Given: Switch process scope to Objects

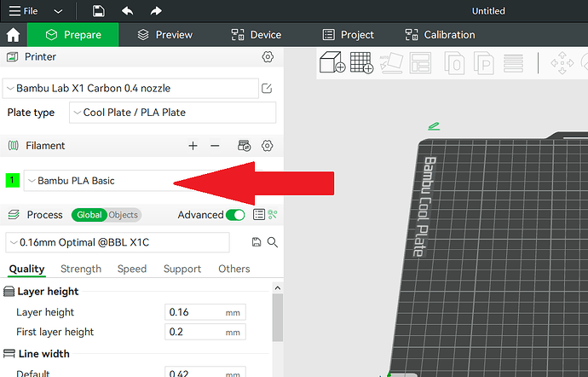Looking at the screenshot, I should tap(124, 215).
